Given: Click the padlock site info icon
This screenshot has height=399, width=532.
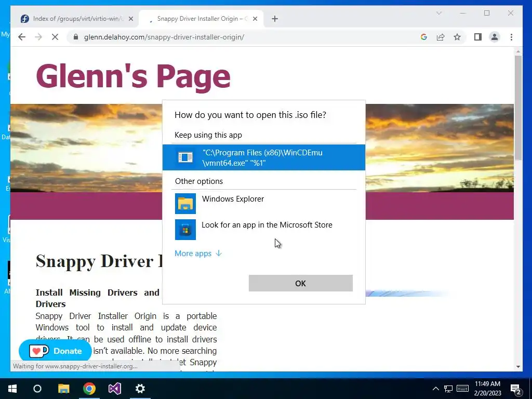Looking at the screenshot, I should 76,37.
